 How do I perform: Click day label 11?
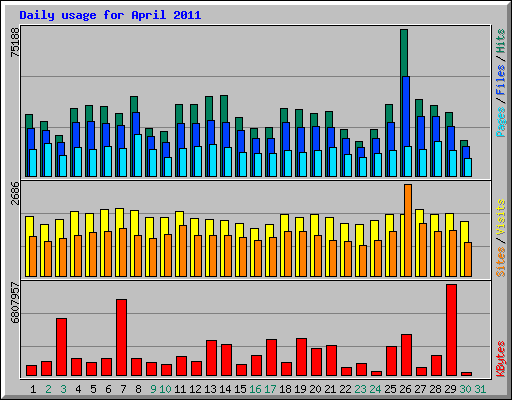(180, 389)
